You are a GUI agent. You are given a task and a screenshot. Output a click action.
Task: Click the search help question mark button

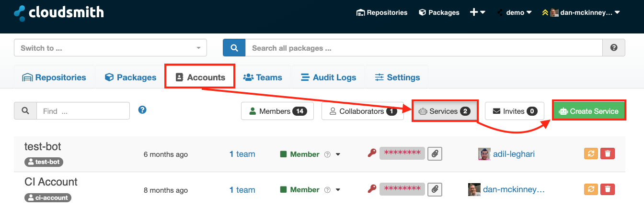tap(614, 48)
